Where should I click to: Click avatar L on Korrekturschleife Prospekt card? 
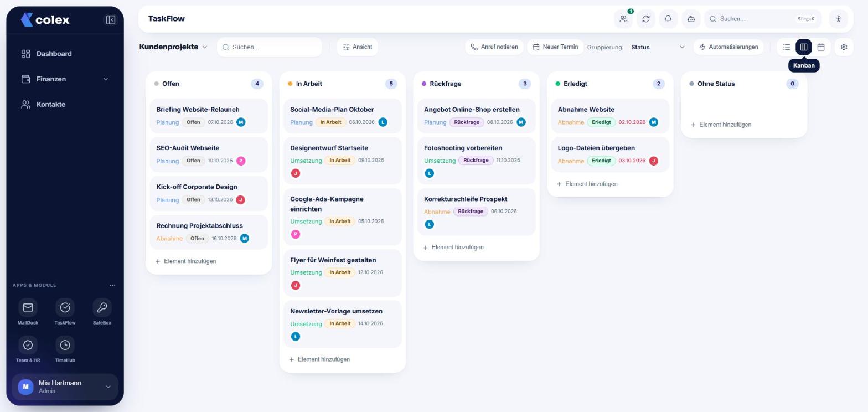pos(429,224)
